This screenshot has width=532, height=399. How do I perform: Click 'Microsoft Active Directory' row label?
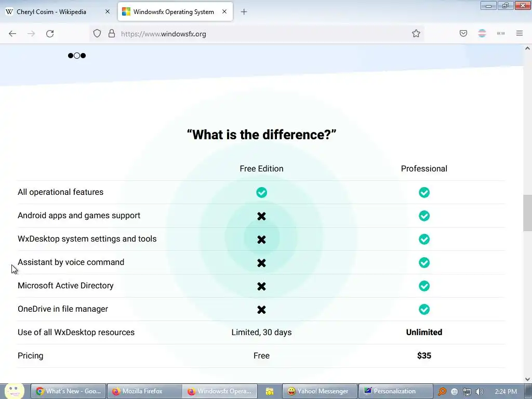[x=65, y=286]
